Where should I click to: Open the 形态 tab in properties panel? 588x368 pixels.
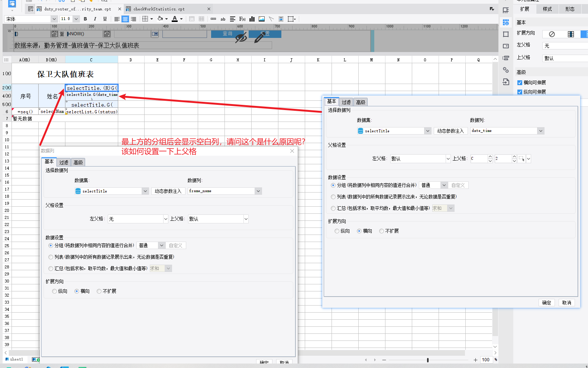(570, 9)
